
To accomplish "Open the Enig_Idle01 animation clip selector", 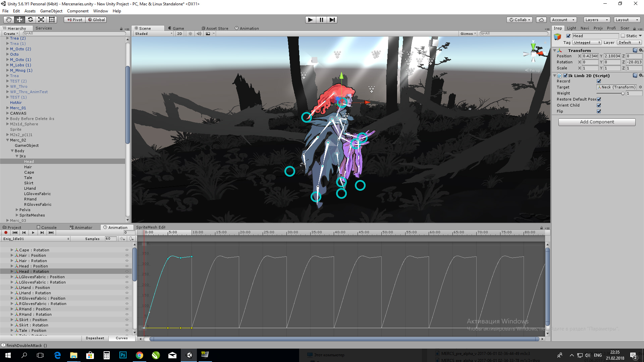I will pyautogui.click(x=35, y=239).
